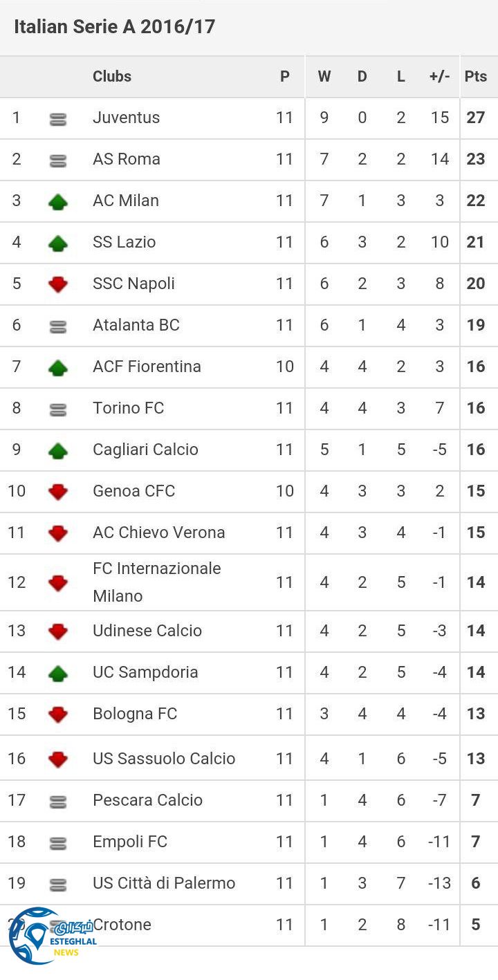The image size is (498, 980).
Task: Click the green up arrow beside Cagliari Calcio
Action: click(x=58, y=451)
